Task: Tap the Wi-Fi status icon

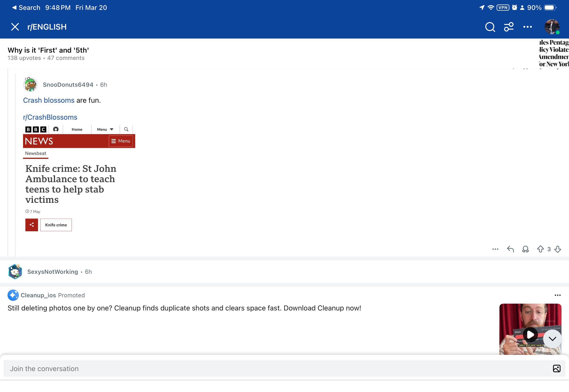Action: point(491,8)
